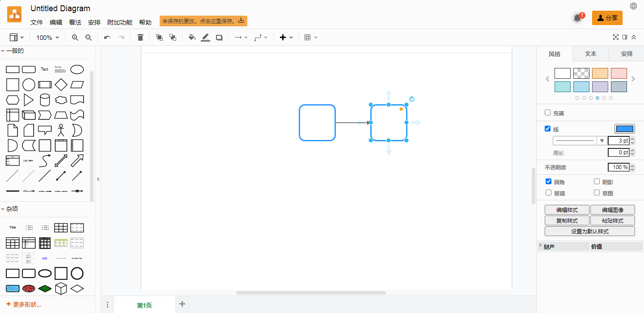
Task: Click the zoom in magnifier icon
Action: coord(75,38)
